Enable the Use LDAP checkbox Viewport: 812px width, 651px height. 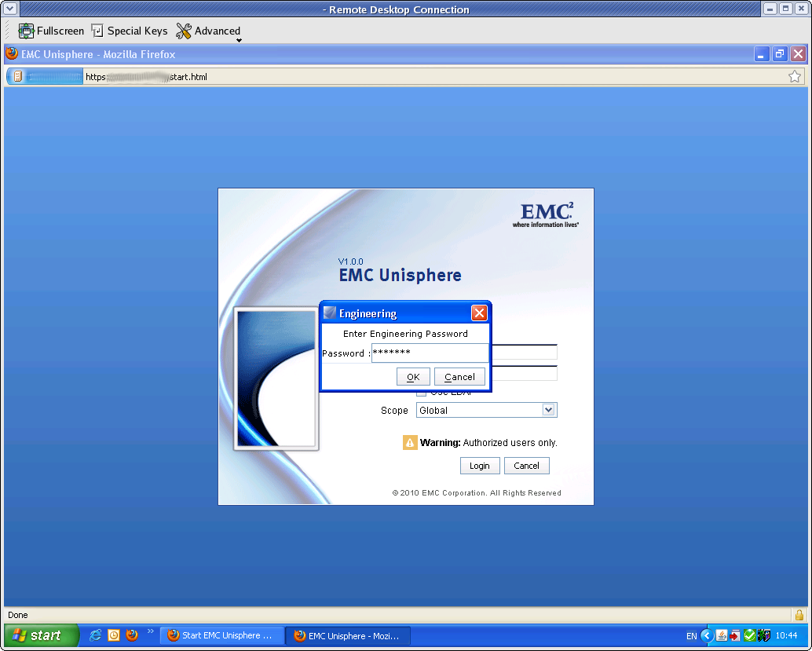click(421, 393)
